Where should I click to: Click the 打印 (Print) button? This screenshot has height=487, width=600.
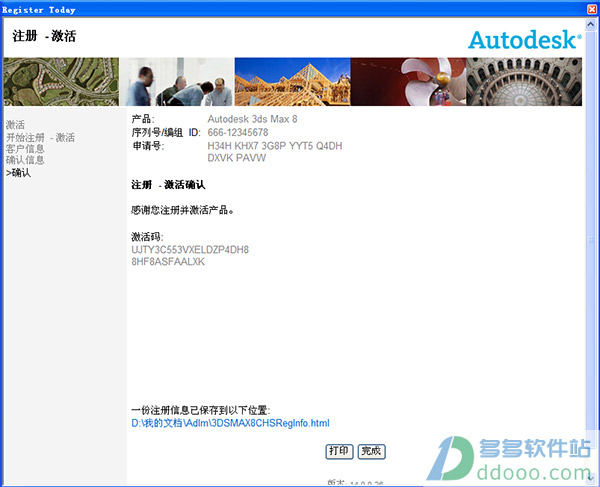[x=339, y=451]
